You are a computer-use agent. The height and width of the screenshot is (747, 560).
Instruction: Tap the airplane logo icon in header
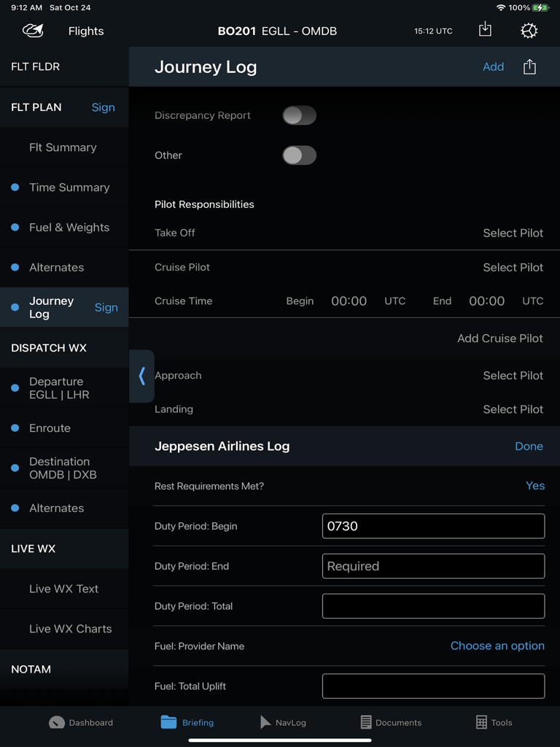pyautogui.click(x=33, y=31)
